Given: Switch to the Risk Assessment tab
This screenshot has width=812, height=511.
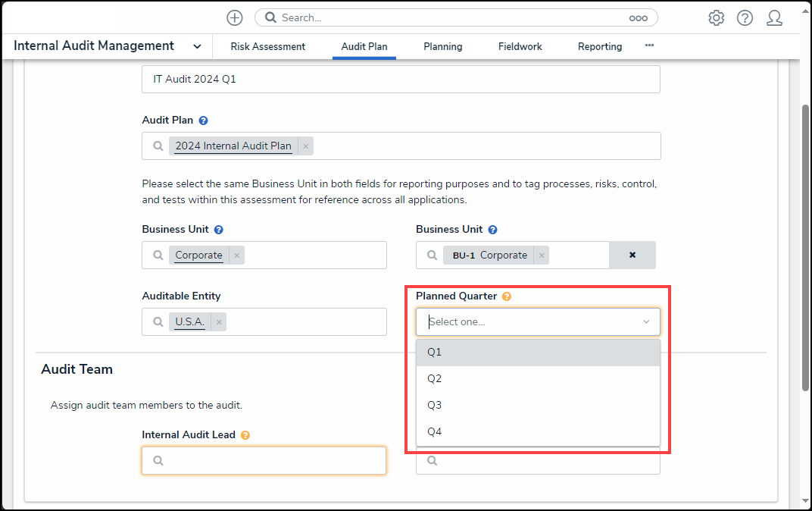Looking at the screenshot, I should (268, 46).
